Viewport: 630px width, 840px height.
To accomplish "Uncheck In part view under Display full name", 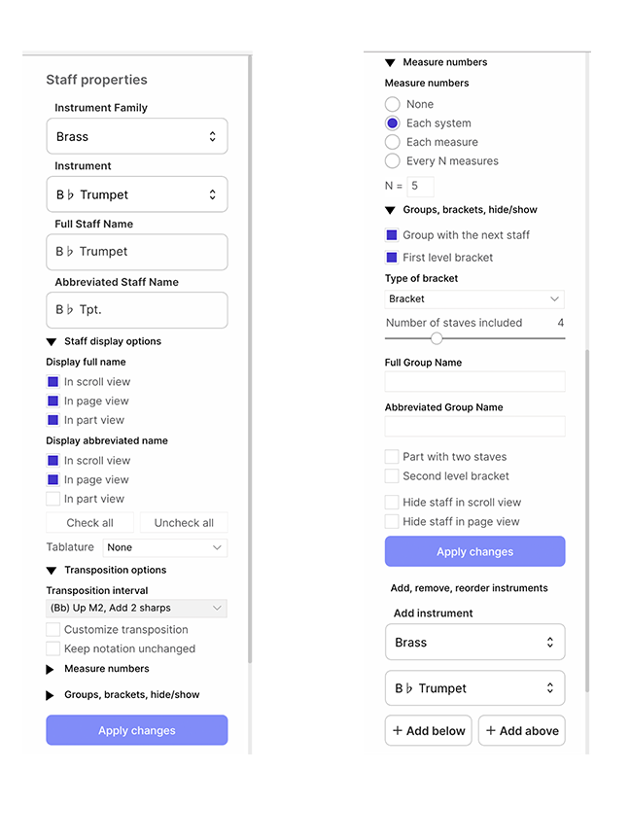I will pyautogui.click(x=53, y=420).
